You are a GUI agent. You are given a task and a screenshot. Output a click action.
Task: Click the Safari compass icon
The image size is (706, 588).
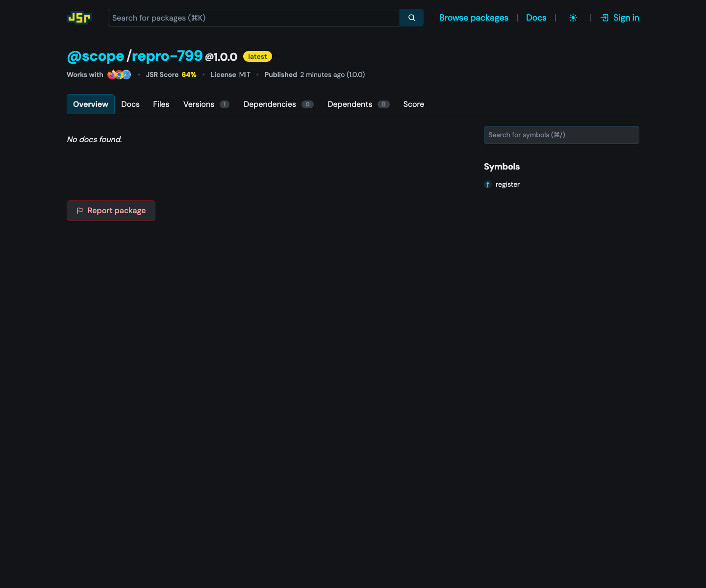click(x=126, y=74)
